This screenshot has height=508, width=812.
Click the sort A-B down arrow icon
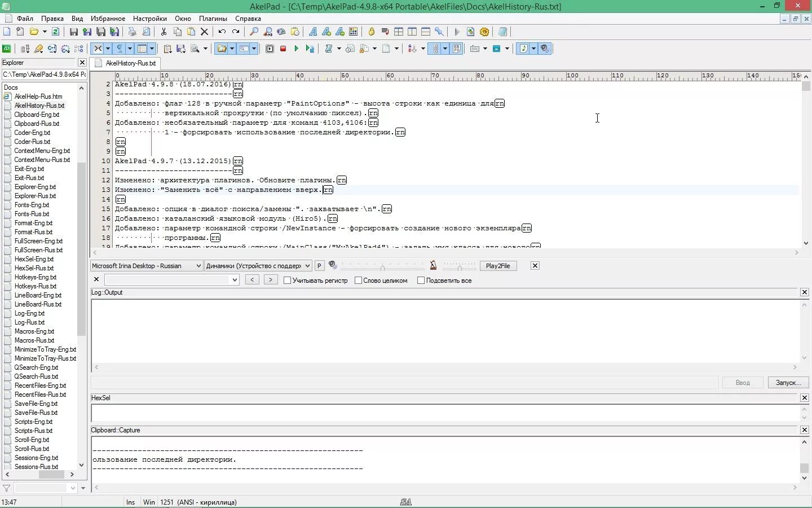(413, 49)
